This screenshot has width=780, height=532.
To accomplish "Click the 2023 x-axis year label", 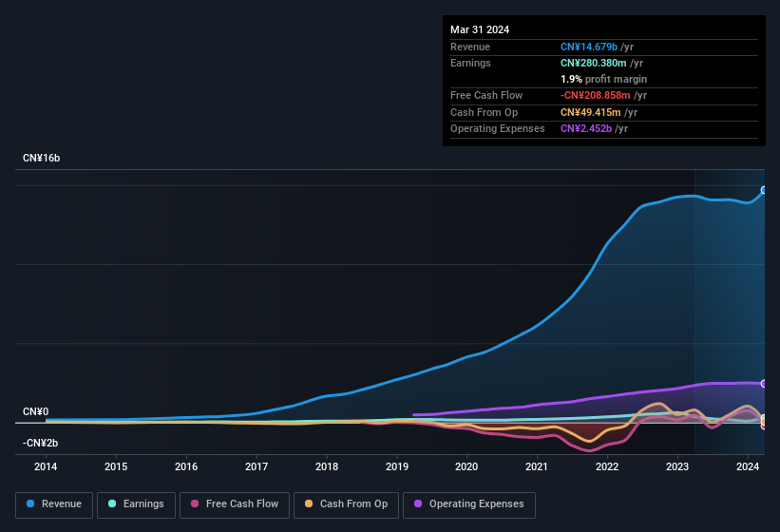I will click(677, 466).
